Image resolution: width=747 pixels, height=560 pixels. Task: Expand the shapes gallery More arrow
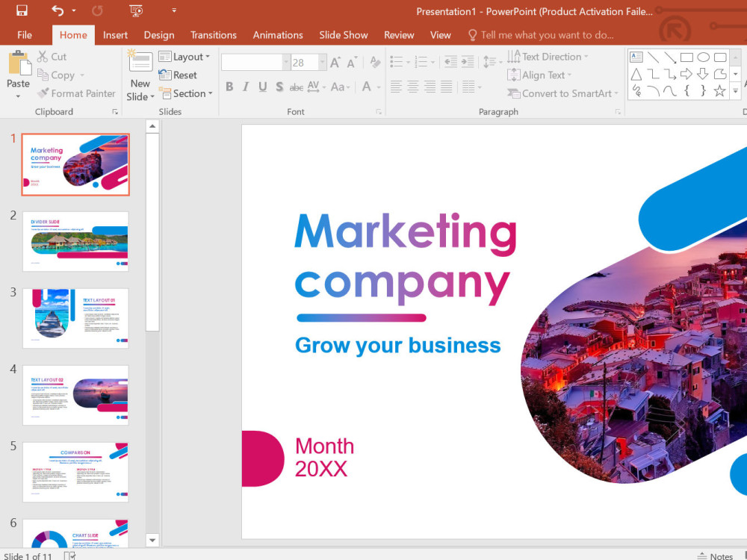(x=735, y=90)
